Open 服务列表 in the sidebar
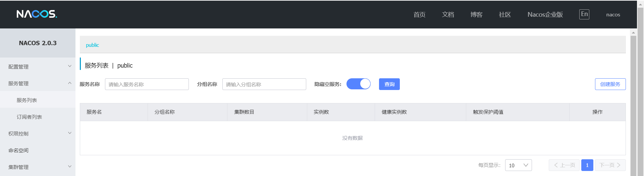This screenshot has width=644, height=176. [x=27, y=100]
